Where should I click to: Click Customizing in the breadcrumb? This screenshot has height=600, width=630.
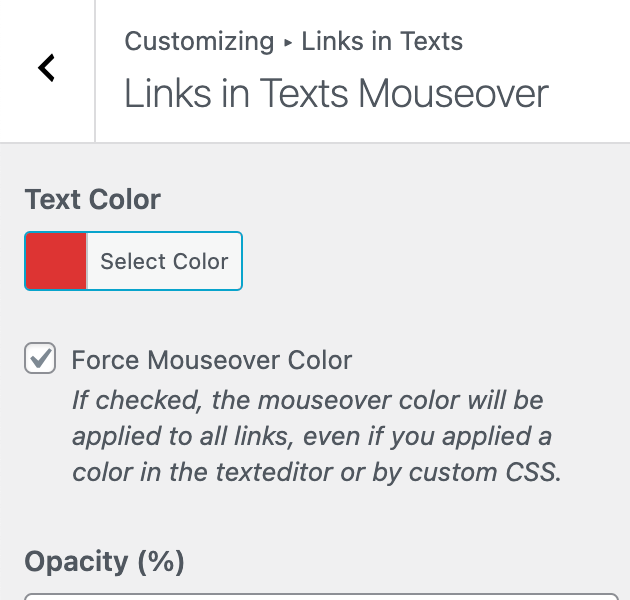199,42
